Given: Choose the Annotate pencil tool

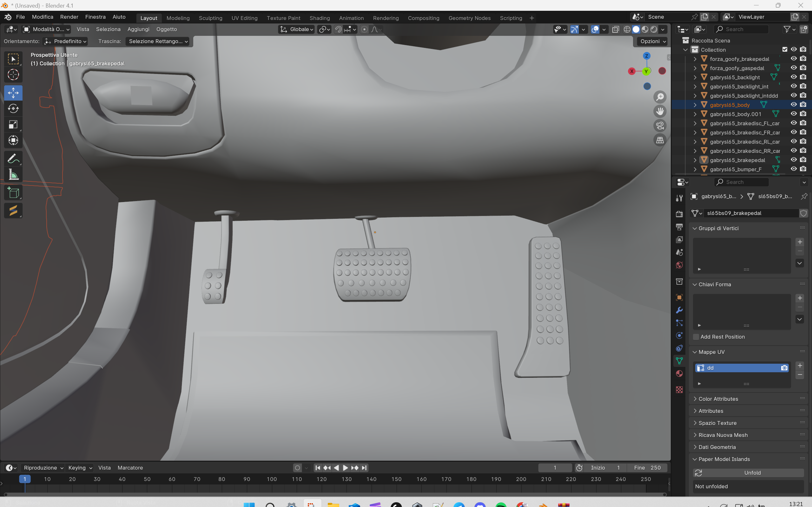Looking at the screenshot, I should pos(13,159).
